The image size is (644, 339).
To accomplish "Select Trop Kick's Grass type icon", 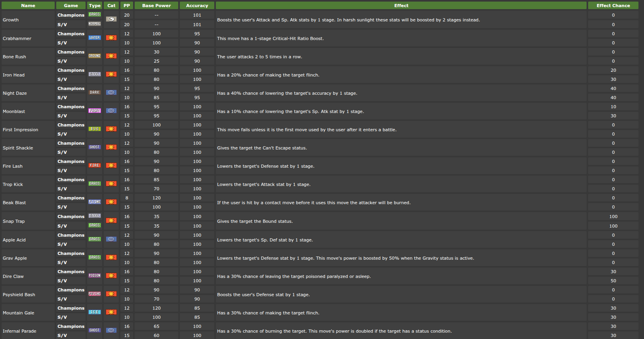I will tap(95, 184).
